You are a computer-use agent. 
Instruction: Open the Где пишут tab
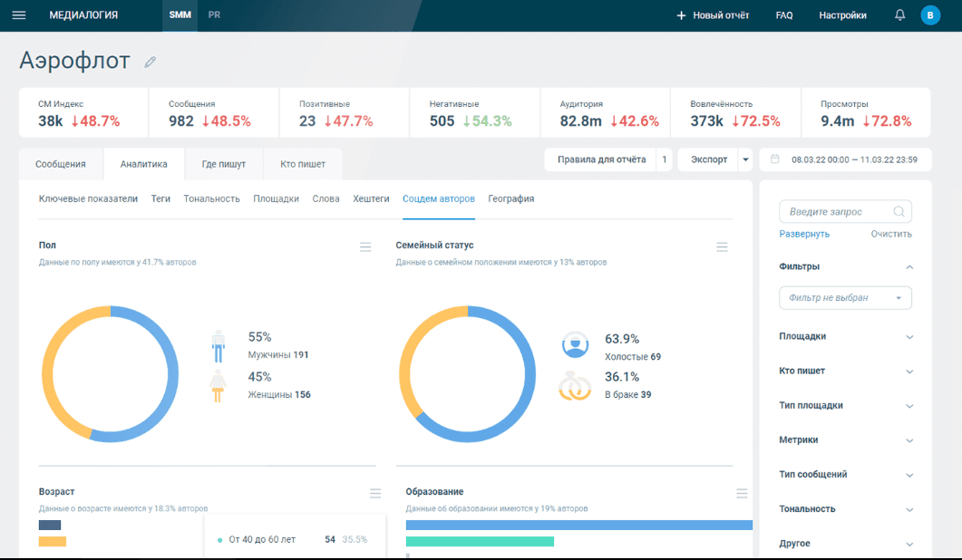coord(223,164)
